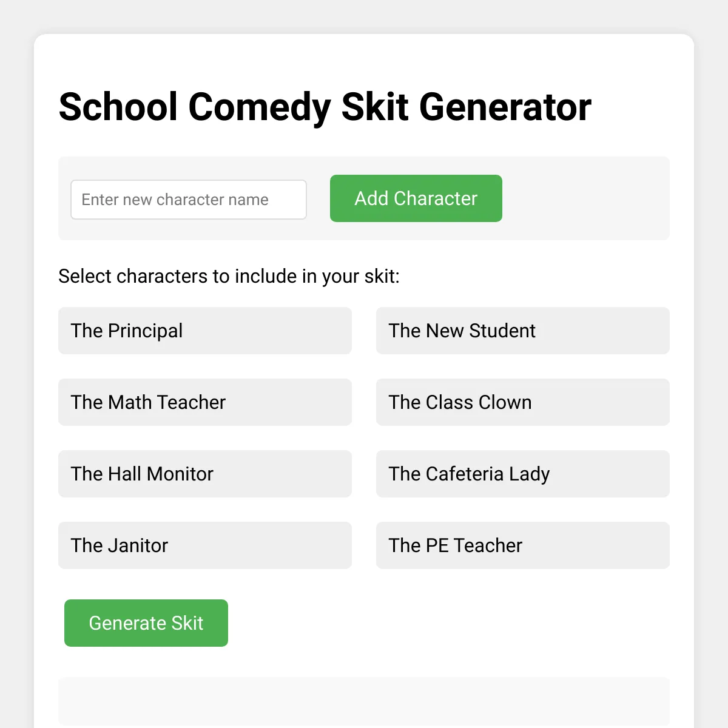
Task: Click the Add Character button
Action: (x=416, y=198)
